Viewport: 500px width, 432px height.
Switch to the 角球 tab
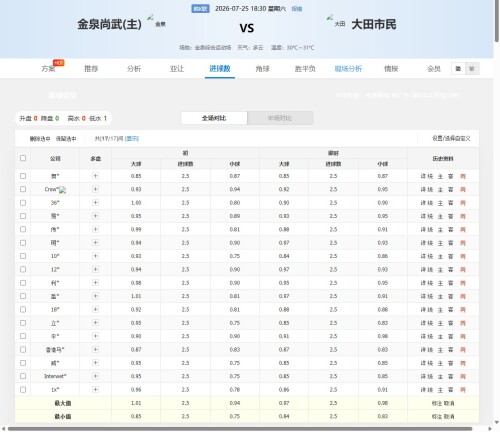(263, 69)
